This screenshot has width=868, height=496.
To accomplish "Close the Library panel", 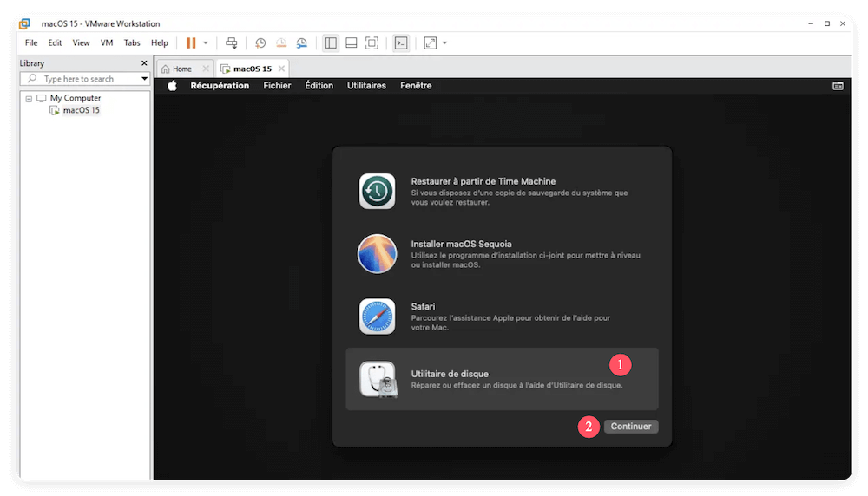I will pos(144,63).
